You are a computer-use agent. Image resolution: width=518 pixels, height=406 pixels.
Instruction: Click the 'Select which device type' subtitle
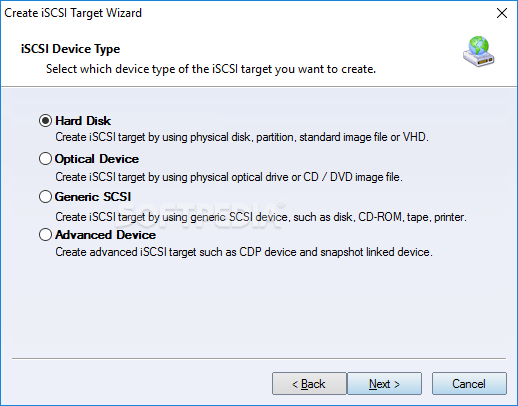click(211, 69)
